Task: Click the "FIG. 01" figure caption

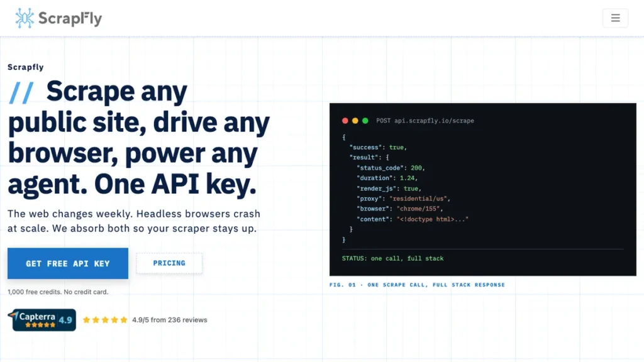Action: coord(417,285)
